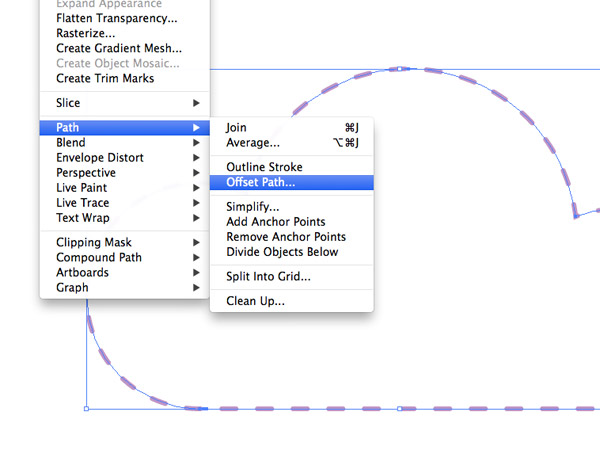Click the bottom-left bounding box handle
This screenshot has height=450, width=600.
point(86,409)
